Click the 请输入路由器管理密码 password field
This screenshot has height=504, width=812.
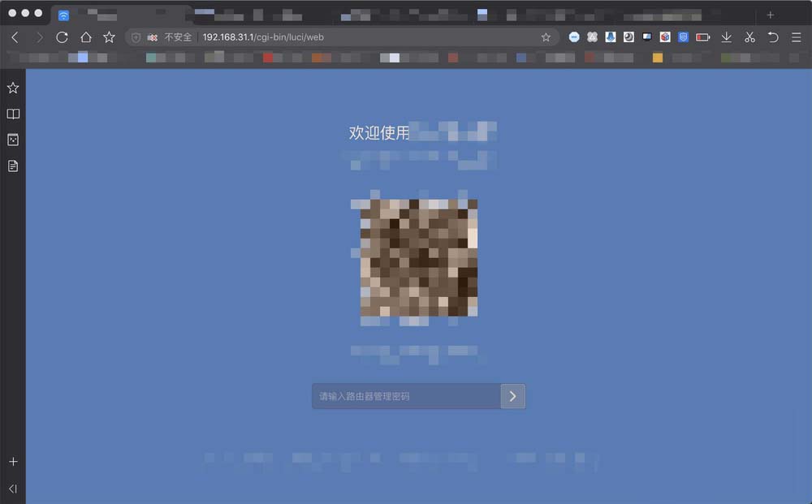(x=406, y=396)
